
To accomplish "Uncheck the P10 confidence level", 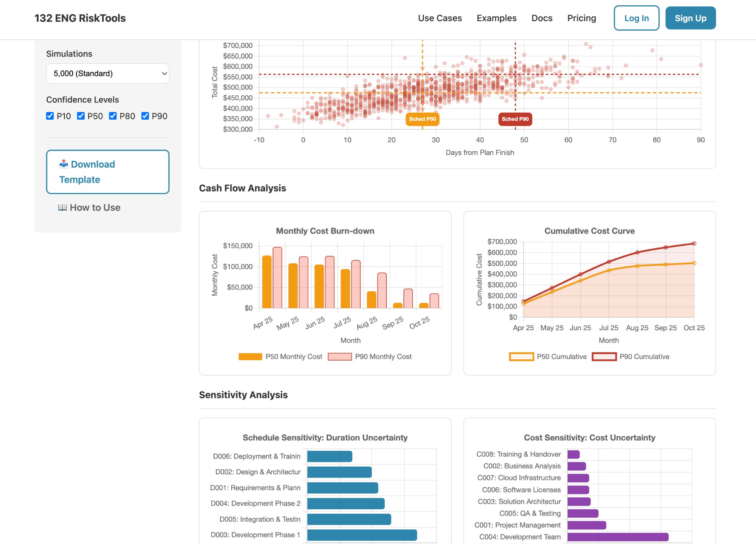I will pyautogui.click(x=50, y=116).
